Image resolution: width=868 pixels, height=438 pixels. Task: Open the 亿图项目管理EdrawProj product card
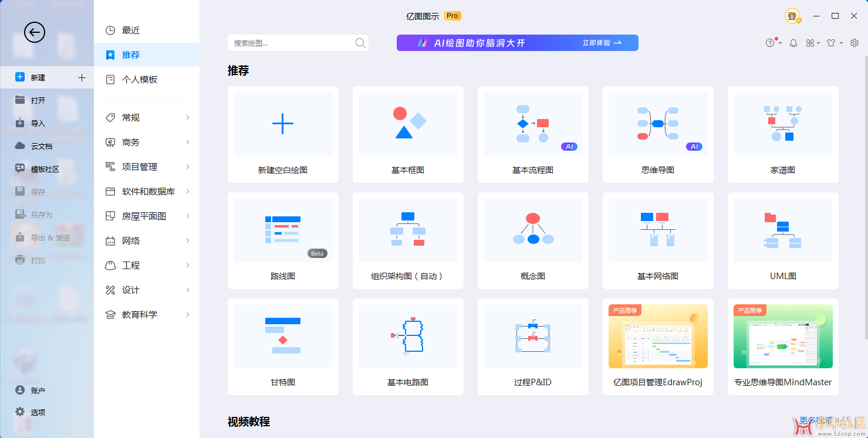(658, 347)
